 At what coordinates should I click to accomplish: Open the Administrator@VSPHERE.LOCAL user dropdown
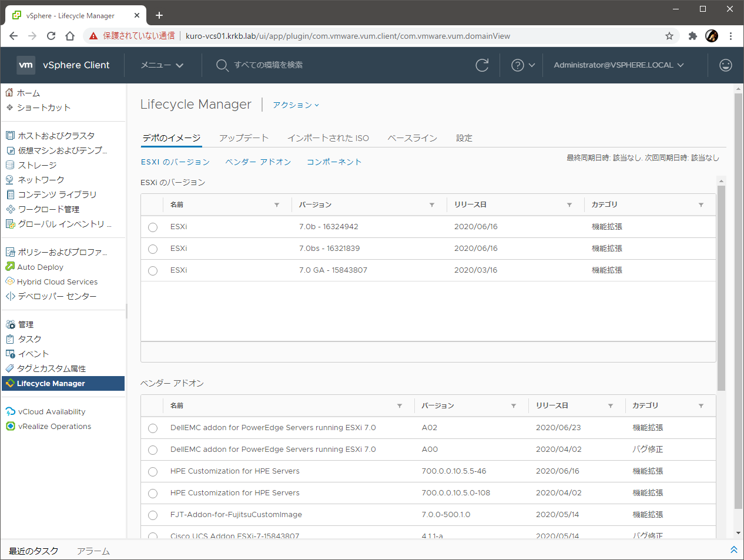618,65
